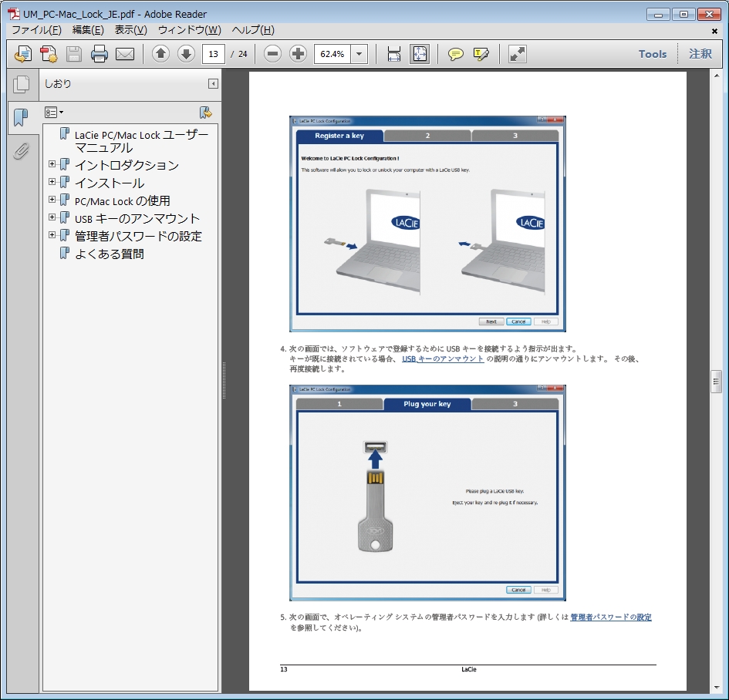Click the page number input field
Screen dimensions: 729x700
click(214, 54)
